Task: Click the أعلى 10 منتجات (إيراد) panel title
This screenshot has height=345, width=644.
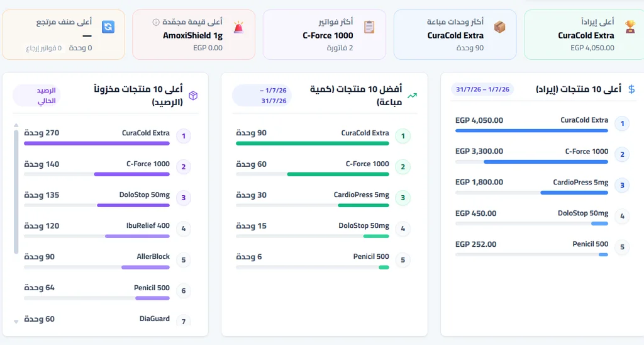Action: pyautogui.click(x=579, y=89)
